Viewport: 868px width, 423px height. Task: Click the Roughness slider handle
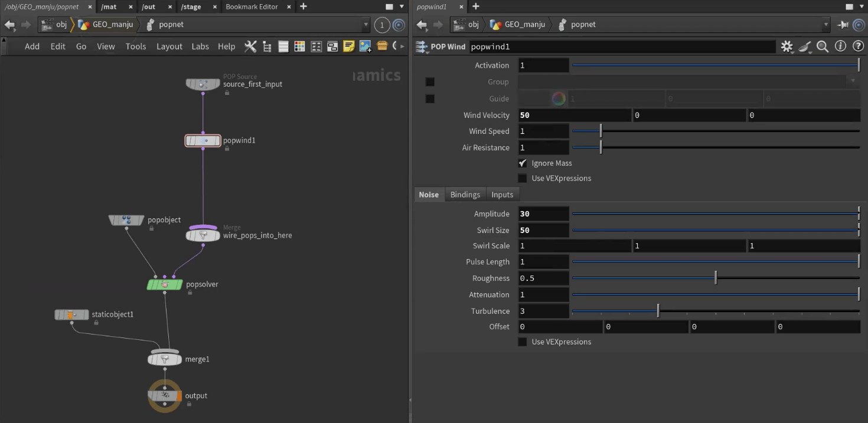coord(716,278)
